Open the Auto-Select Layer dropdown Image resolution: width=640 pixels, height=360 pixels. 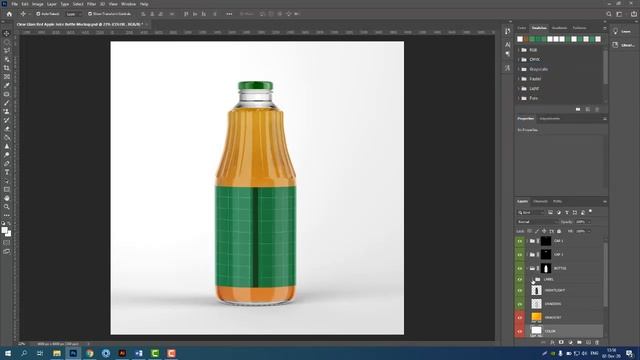pyautogui.click(x=73, y=14)
